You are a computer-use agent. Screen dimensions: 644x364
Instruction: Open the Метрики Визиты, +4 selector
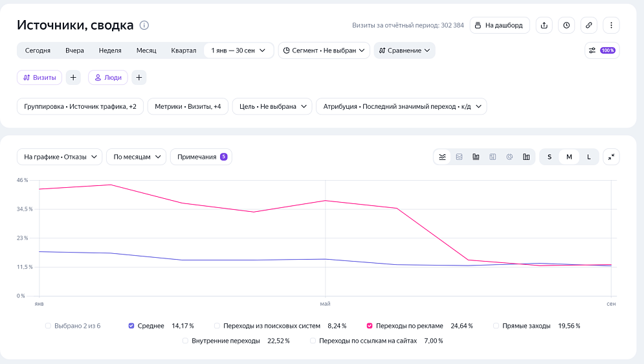pyautogui.click(x=188, y=106)
